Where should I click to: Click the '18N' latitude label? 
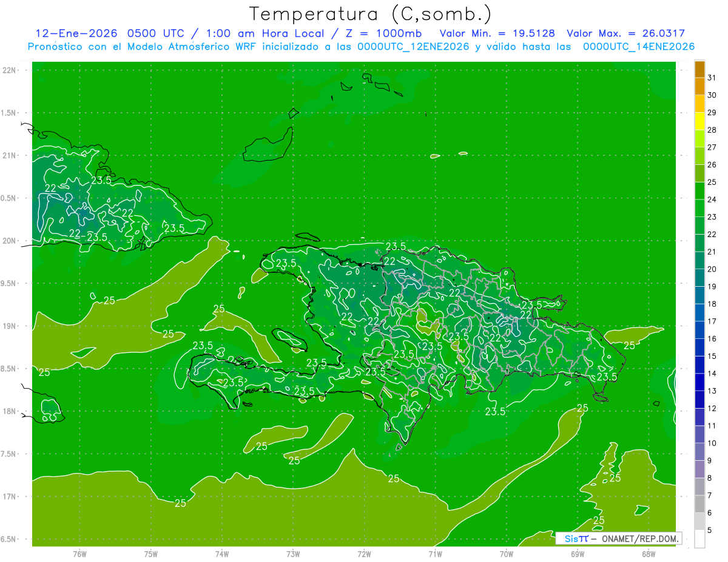pos(10,411)
